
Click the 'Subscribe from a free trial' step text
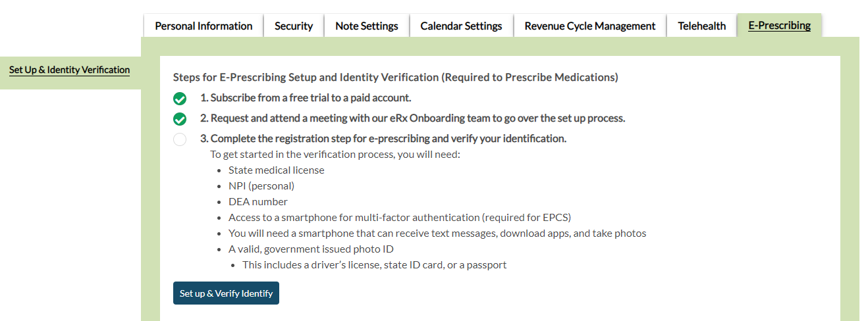[306, 98]
